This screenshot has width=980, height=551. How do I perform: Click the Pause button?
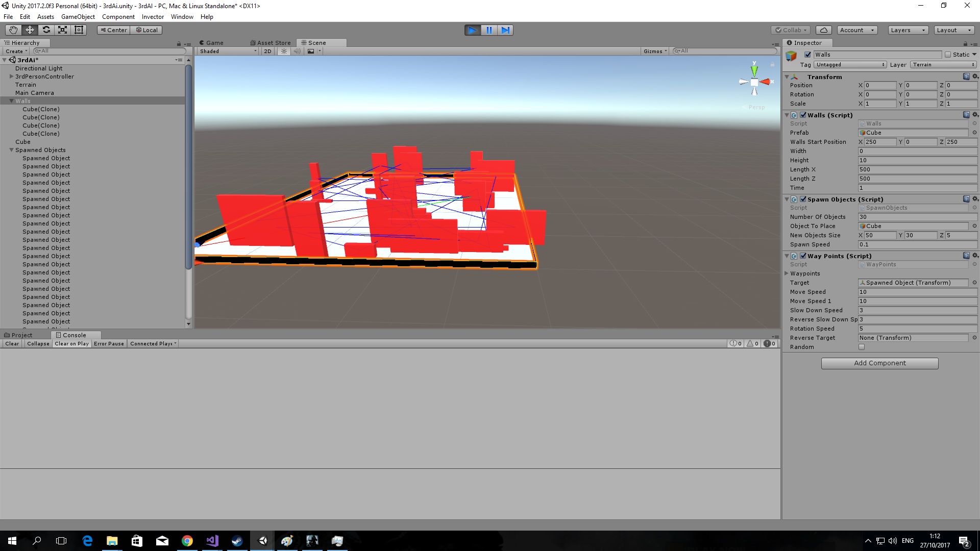pos(489,30)
